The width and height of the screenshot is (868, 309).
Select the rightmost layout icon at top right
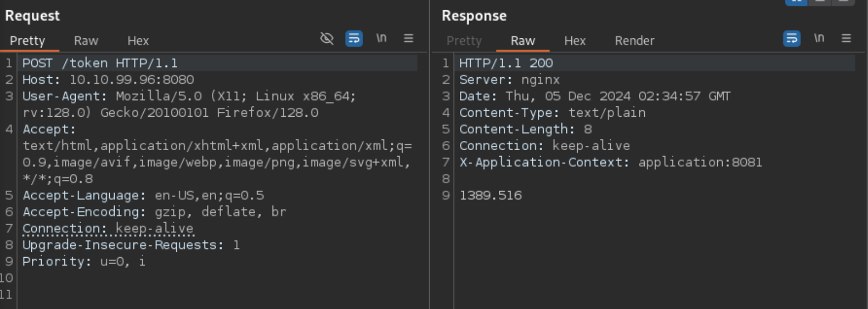coord(843,2)
